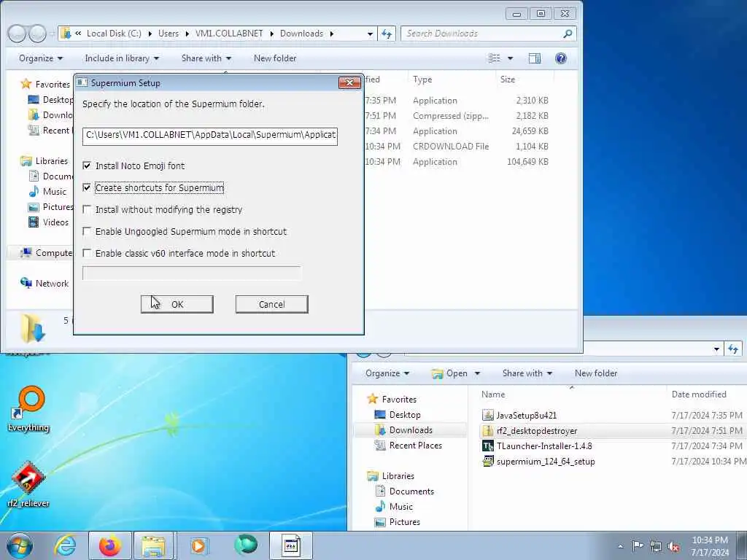747x560 pixels.
Task: Click Open button in lower Explorer window
Action: pyautogui.click(x=449, y=373)
